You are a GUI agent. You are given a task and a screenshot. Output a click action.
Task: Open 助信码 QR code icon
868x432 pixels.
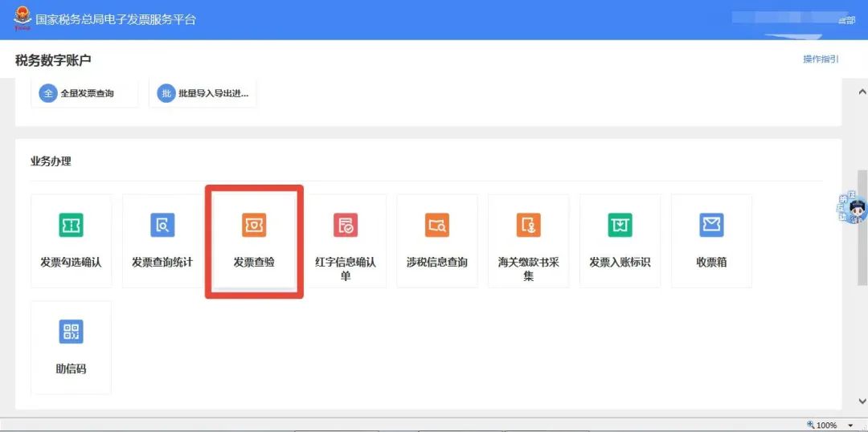(71, 332)
